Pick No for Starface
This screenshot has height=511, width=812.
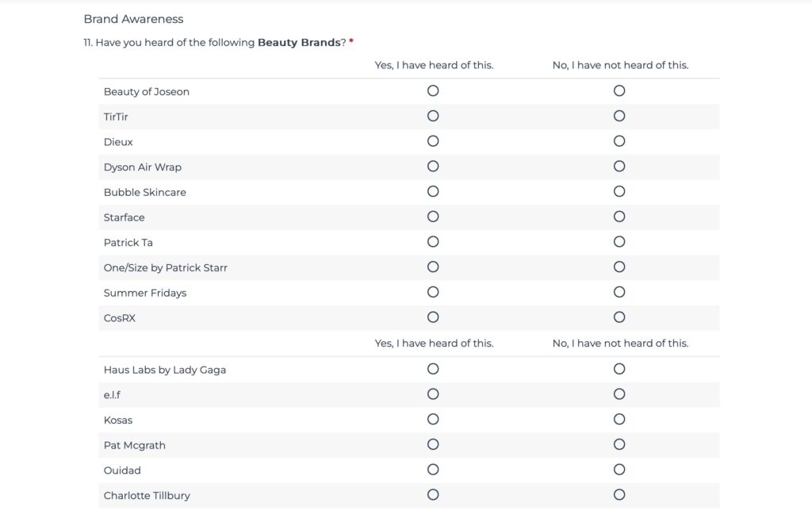619,217
